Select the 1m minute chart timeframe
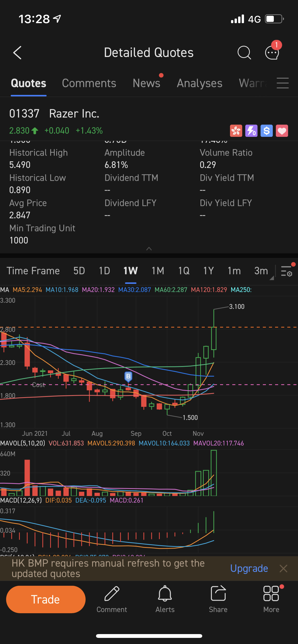The height and width of the screenshot is (644, 298). 234,271
